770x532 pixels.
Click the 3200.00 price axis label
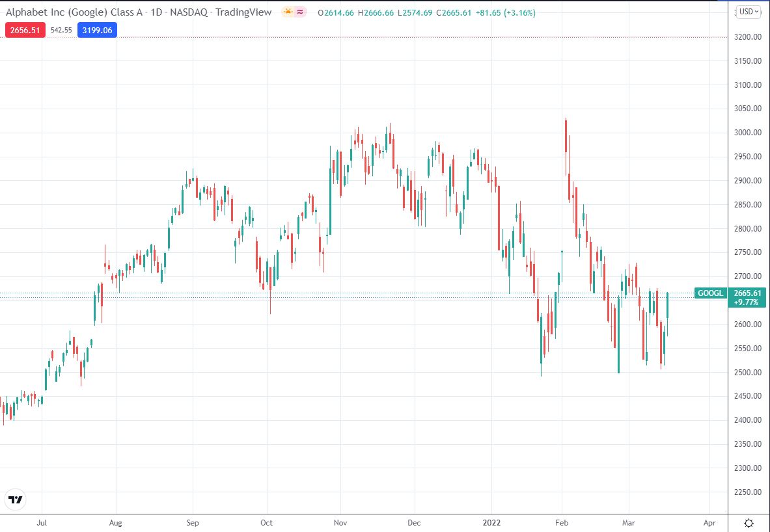click(748, 37)
